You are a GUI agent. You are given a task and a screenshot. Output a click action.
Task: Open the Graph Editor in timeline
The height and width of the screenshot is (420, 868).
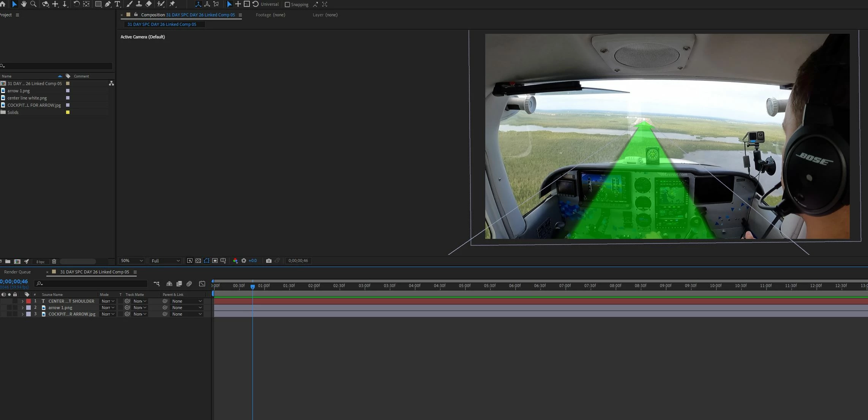pos(202,284)
